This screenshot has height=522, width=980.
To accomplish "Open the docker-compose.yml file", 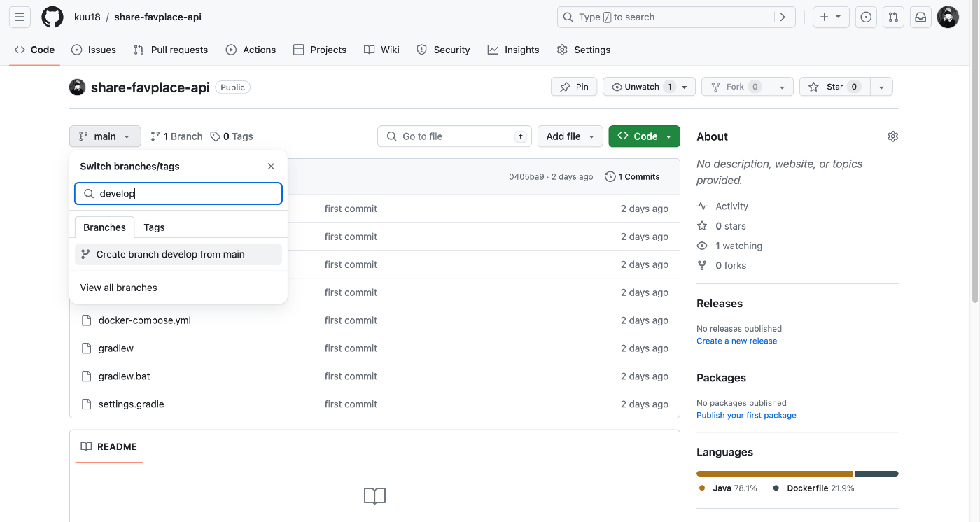I will click(x=145, y=320).
